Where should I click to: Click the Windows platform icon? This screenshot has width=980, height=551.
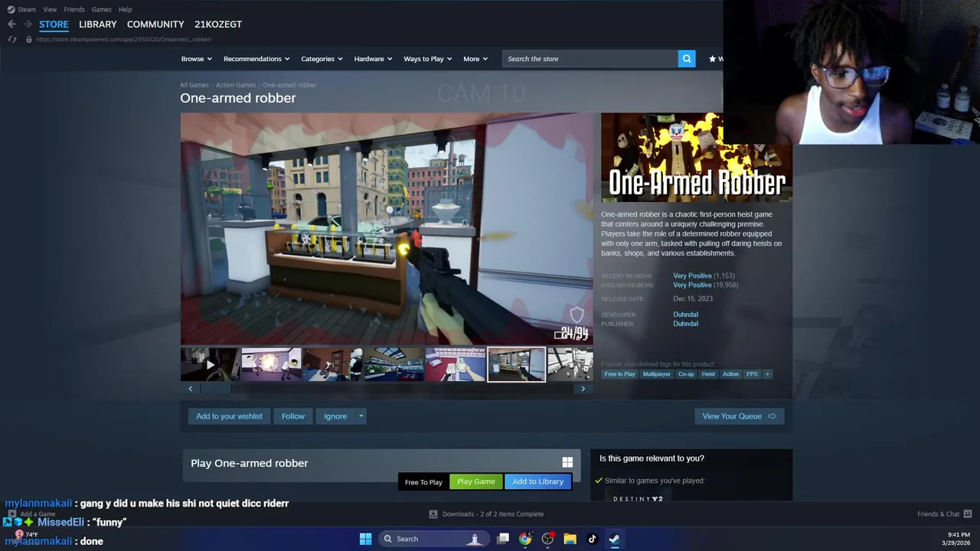tap(567, 462)
